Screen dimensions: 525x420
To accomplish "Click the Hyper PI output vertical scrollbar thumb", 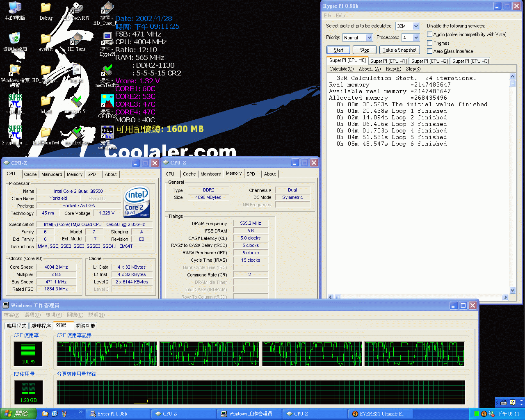I will click(x=512, y=84).
